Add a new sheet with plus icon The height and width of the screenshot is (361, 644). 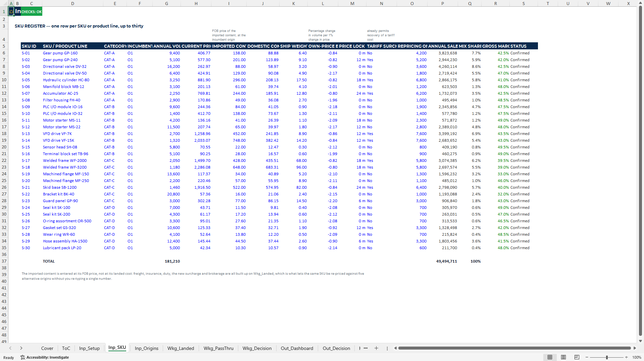point(376,348)
